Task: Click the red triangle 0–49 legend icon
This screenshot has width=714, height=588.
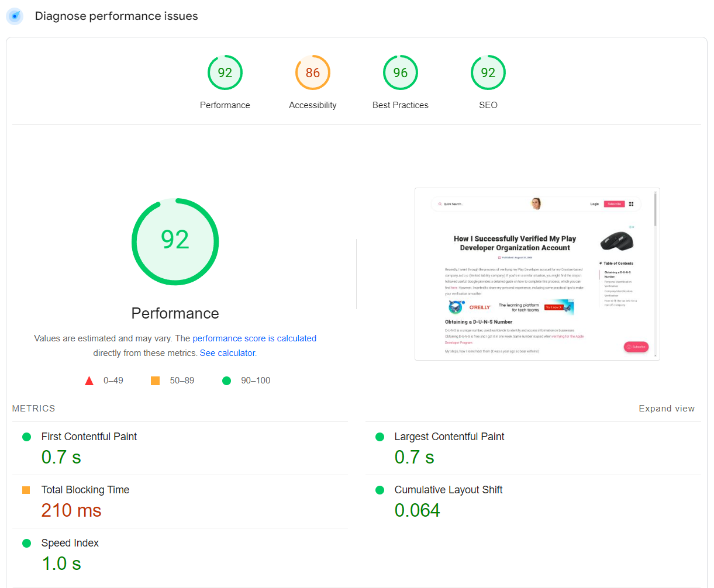Action: pyautogui.click(x=89, y=381)
